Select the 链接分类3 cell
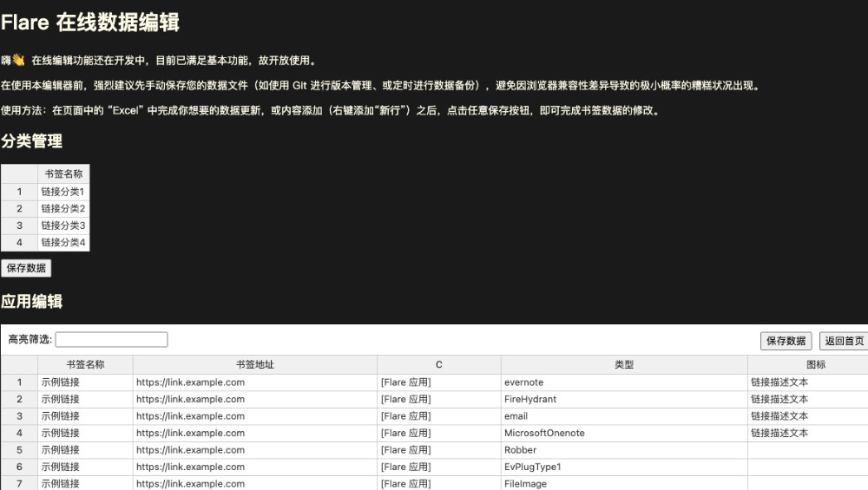 63,225
